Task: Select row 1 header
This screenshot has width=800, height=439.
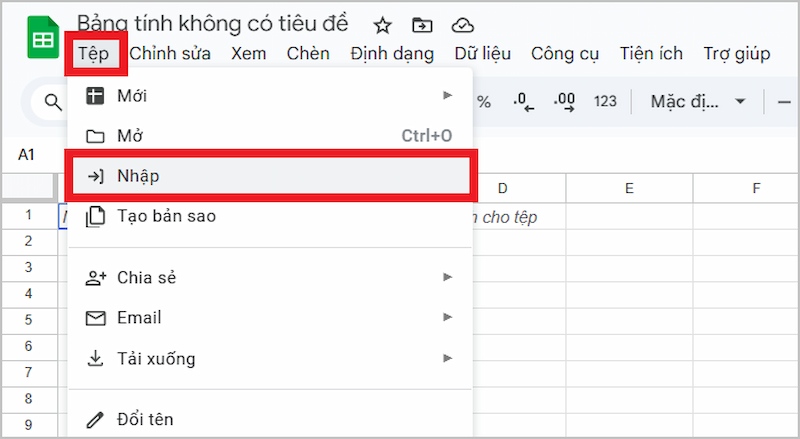Action: click(29, 215)
